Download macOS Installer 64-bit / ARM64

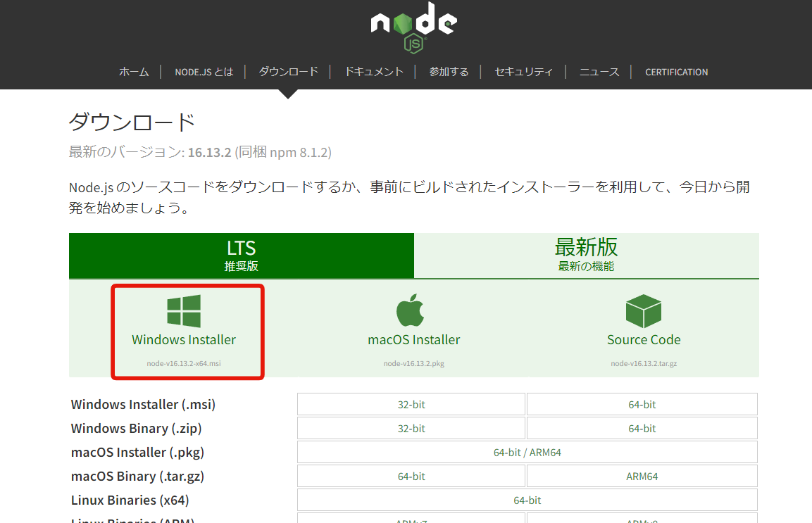click(x=527, y=452)
